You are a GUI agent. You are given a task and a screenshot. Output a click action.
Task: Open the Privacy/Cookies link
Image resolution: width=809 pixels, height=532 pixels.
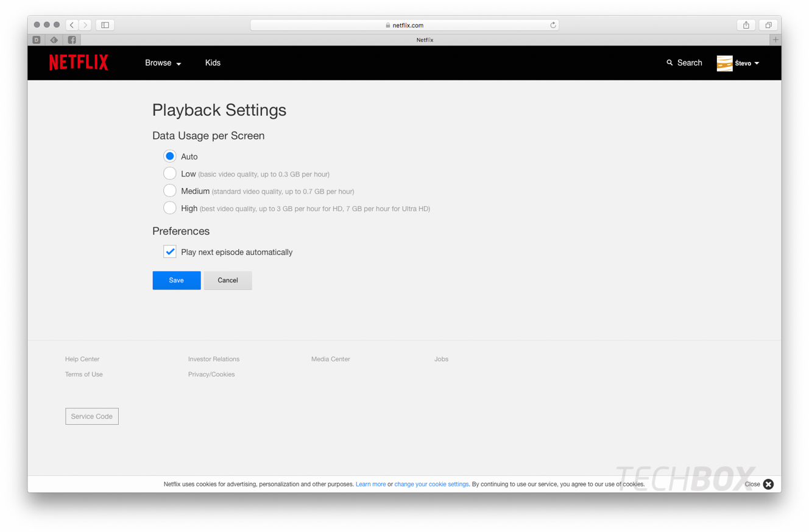point(211,374)
